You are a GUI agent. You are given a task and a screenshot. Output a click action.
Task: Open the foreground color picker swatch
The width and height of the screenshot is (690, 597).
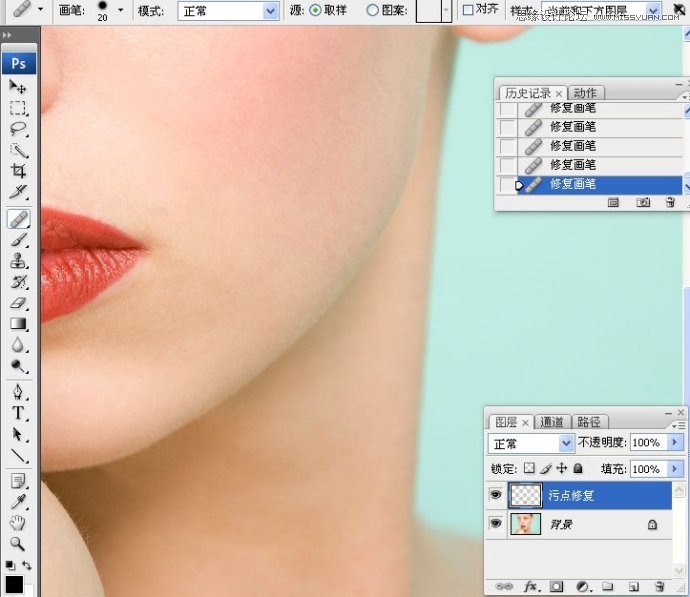pyautogui.click(x=14, y=586)
